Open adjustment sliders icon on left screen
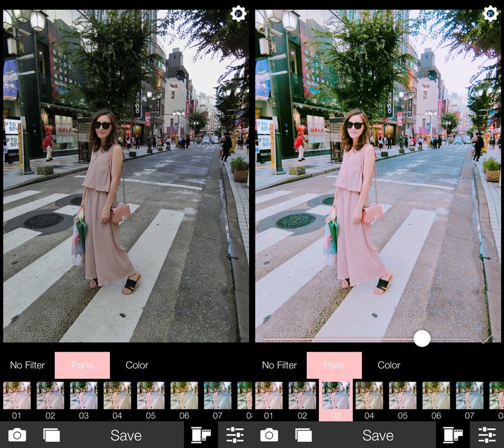 click(235, 435)
